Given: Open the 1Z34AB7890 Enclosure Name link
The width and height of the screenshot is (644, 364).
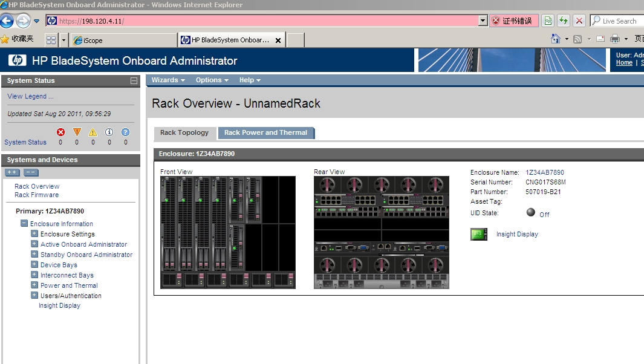Looking at the screenshot, I should pos(545,172).
